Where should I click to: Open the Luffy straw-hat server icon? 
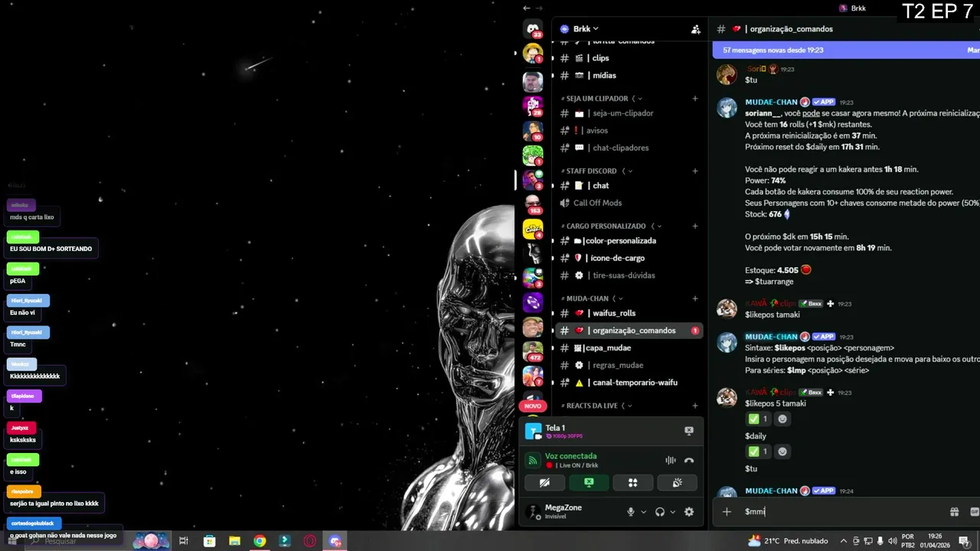pyautogui.click(x=533, y=54)
